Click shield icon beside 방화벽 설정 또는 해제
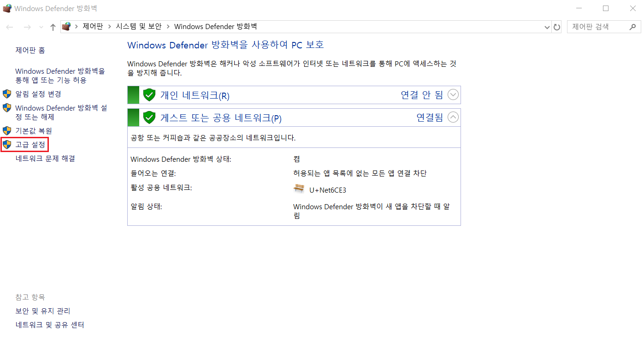Viewport: 644px width, 341px height. (7, 108)
